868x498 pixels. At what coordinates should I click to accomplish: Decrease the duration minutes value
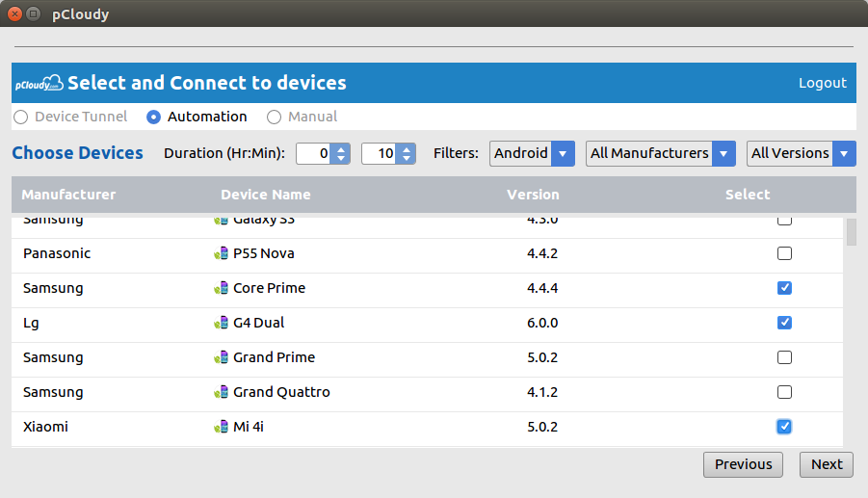click(x=407, y=159)
